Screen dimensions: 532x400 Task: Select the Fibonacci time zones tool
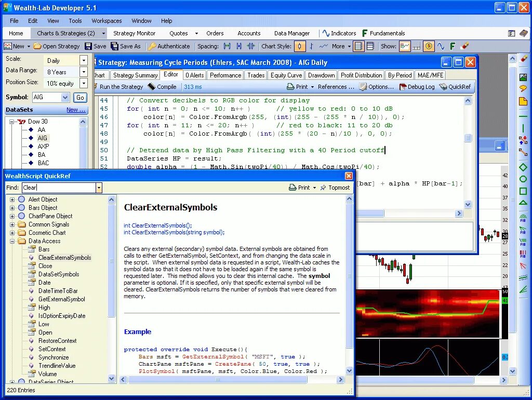[523, 254]
